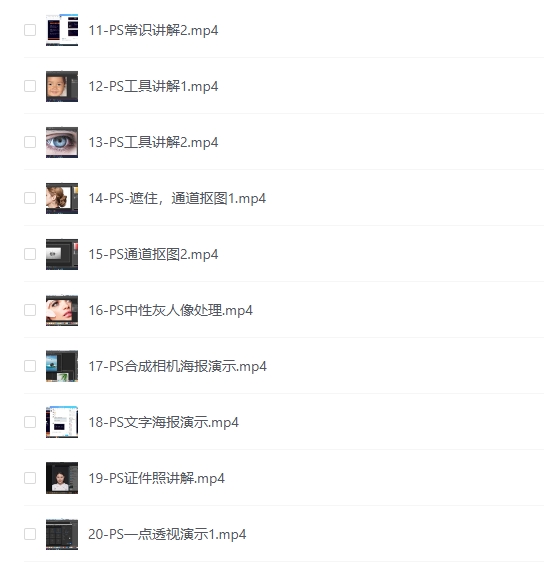Click the thumbnail of 15-PS通道抠图2.mp4
Image resolution: width=544 pixels, height=564 pixels.
pyautogui.click(x=62, y=254)
